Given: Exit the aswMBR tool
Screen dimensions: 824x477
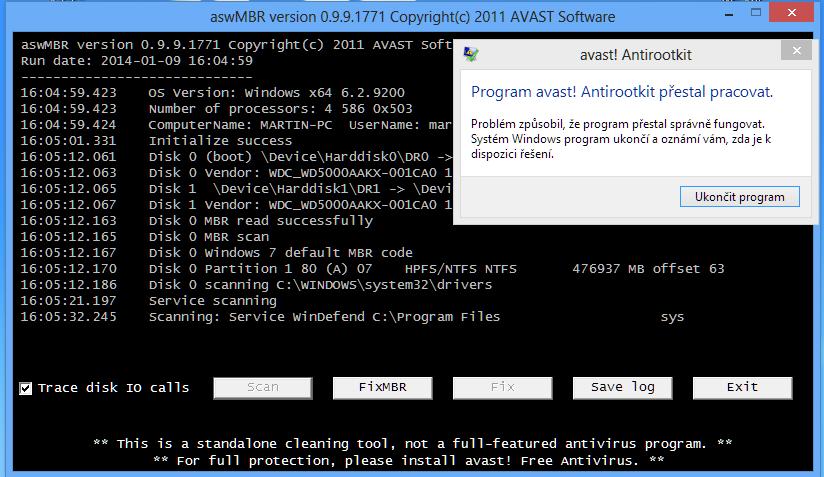Looking at the screenshot, I should (x=742, y=388).
